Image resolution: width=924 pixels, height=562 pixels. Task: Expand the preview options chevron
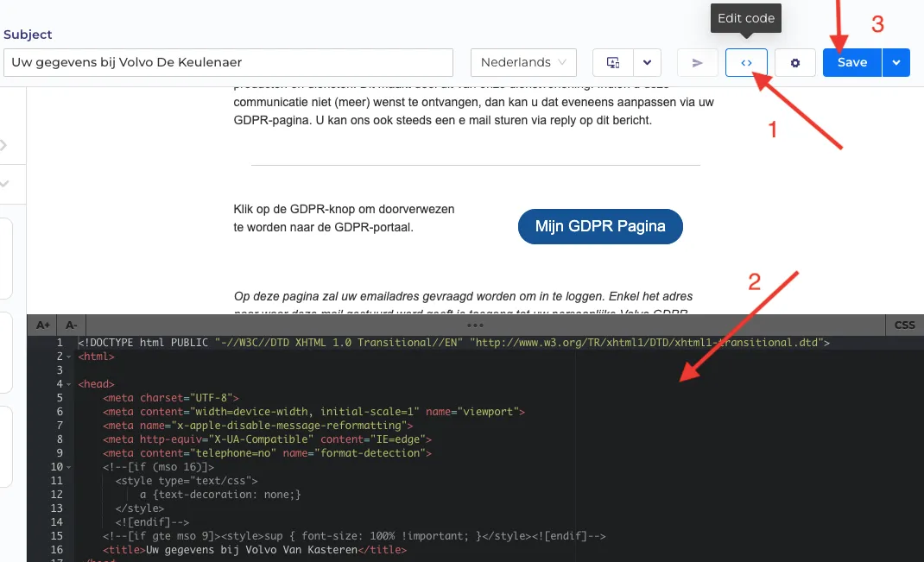647,62
